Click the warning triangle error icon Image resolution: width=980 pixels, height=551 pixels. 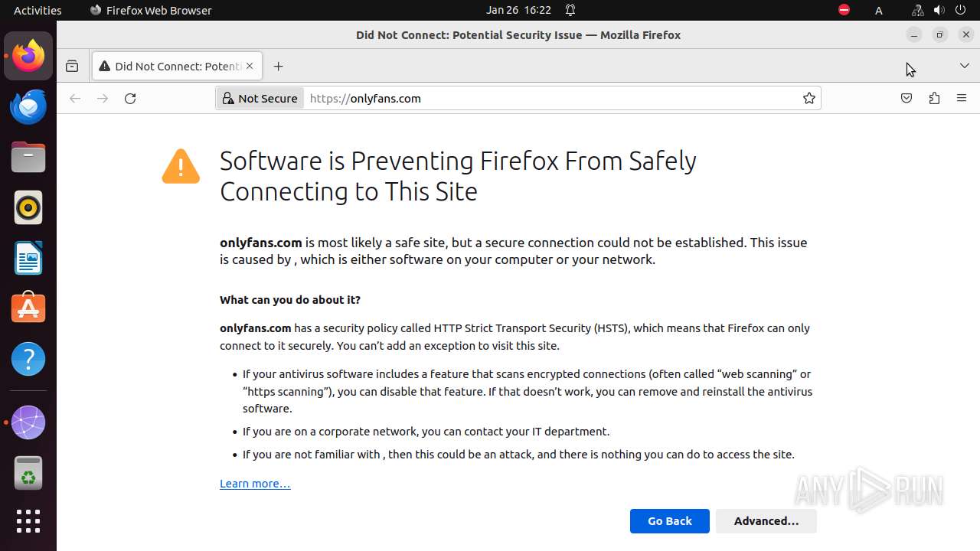(x=181, y=166)
